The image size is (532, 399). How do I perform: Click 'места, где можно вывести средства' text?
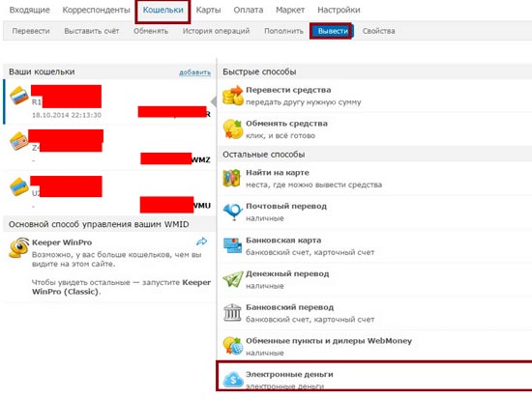click(x=313, y=185)
